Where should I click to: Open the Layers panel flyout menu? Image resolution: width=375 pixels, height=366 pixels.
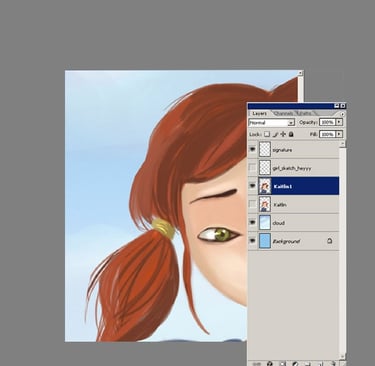tap(342, 114)
